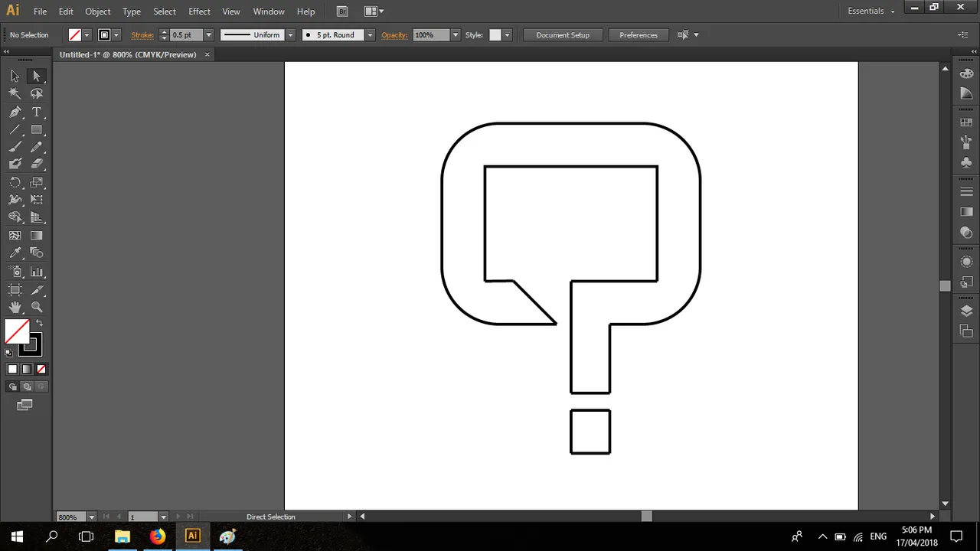Set paint mode to Color
This screenshot has height=551, width=980.
[x=12, y=369]
